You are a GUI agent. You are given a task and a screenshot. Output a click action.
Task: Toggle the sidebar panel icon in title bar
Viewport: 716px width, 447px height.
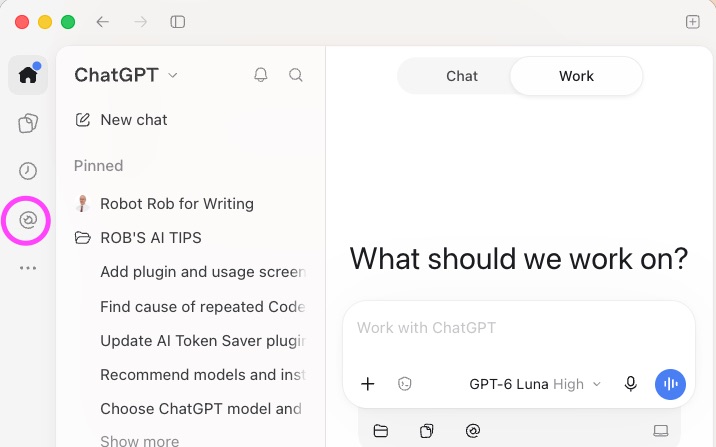tap(178, 22)
